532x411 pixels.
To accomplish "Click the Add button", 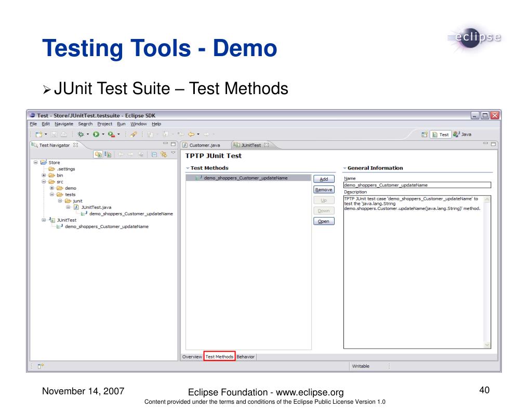I will [324, 179].
